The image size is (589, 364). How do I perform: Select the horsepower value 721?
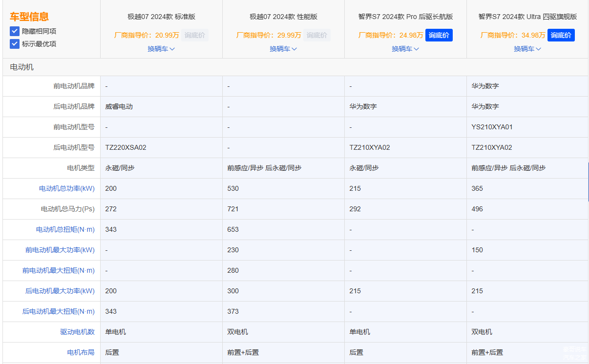(233, 209)
